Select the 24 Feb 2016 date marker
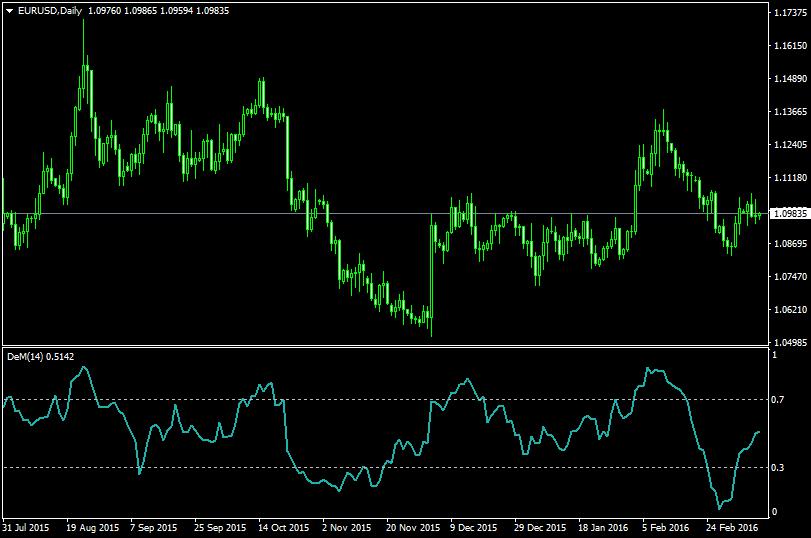The image size is (811, 538). click(x=732, y=528)
